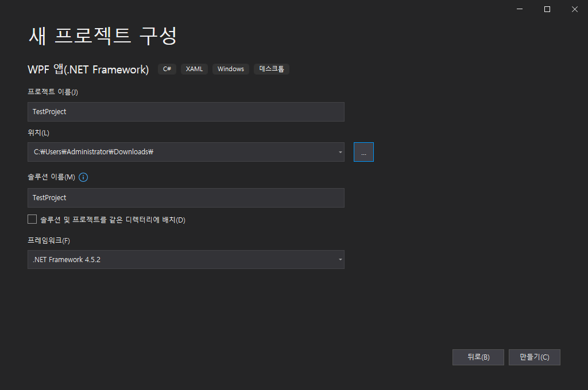Click the 데스크톱 project type tag
The width and height of the screenshot is (588, 390).
(x=272, y=69)
